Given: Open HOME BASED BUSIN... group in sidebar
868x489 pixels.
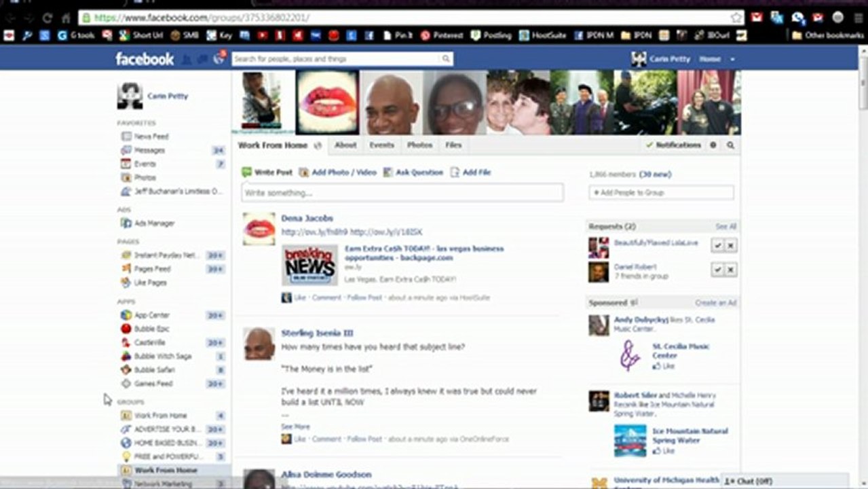Looking at the screenshot, I should click(x=168, y=443).
